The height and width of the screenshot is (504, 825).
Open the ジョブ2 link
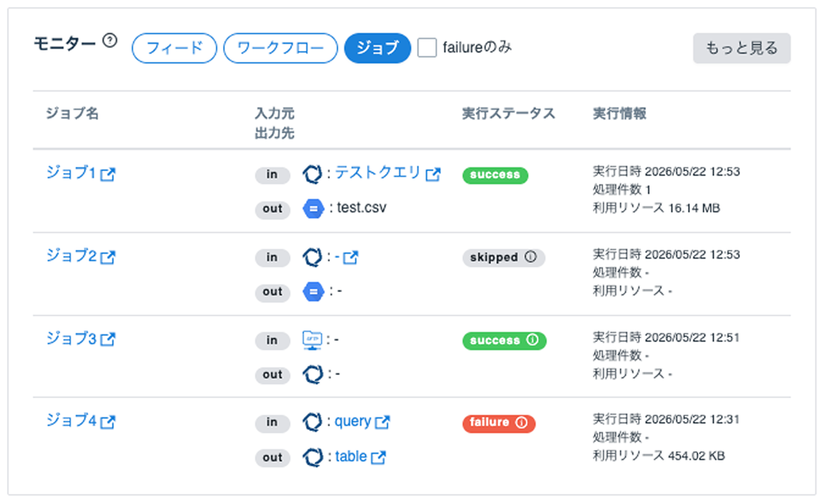click(x=72, y=256)
